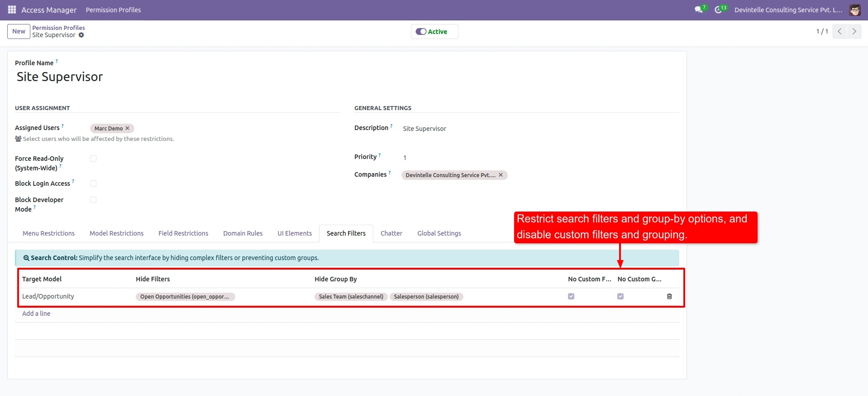Click Salesperson (salesperson) group-by tag

[x=426, y=297]
